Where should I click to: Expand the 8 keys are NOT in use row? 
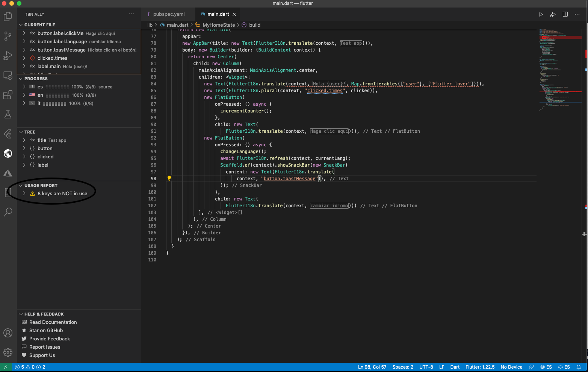click(x=24, y=193)
